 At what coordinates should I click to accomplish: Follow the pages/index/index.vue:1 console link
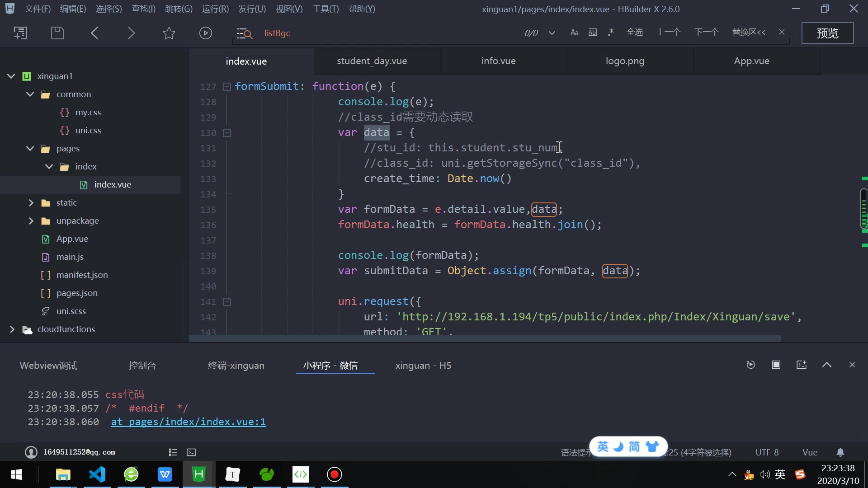point(189,422)
